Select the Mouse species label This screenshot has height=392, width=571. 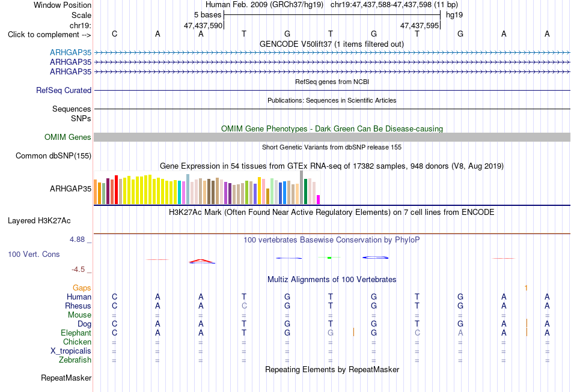pos(79,315)
